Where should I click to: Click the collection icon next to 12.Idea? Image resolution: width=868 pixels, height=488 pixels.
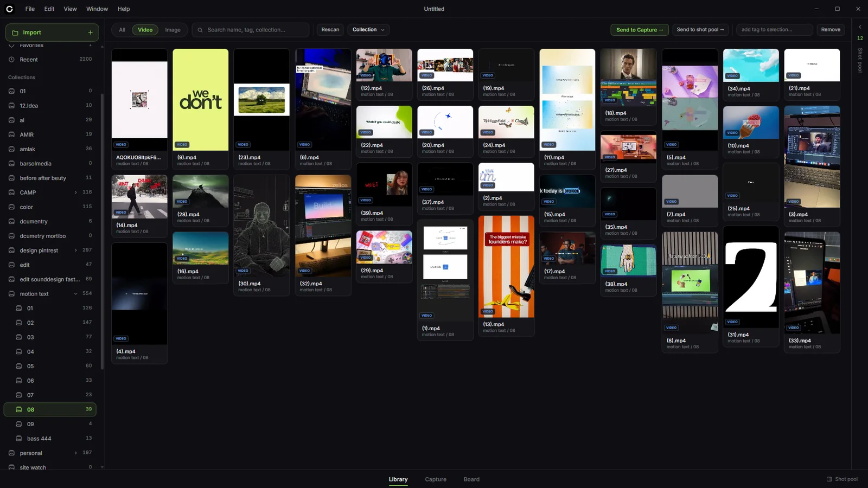click(11, 106)
